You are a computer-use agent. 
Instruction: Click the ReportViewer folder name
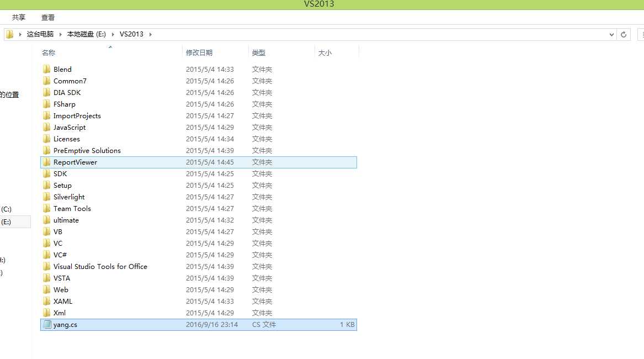click(x=75, y=162)
